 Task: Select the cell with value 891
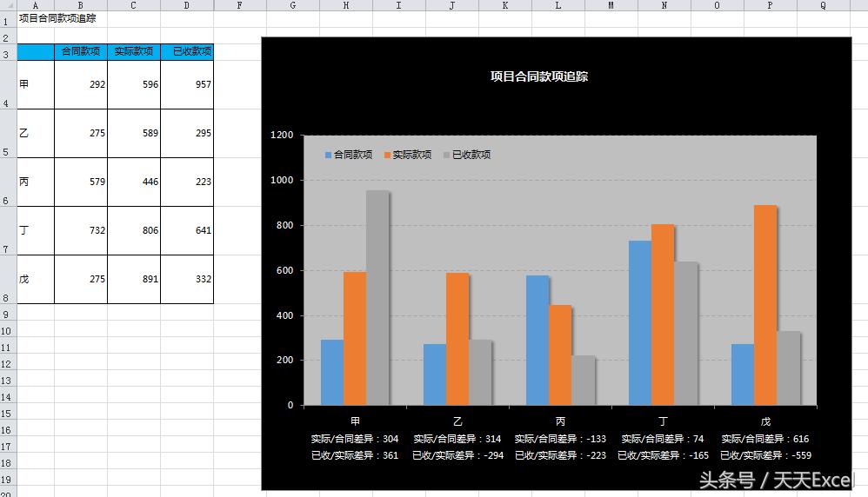point(134,279)
